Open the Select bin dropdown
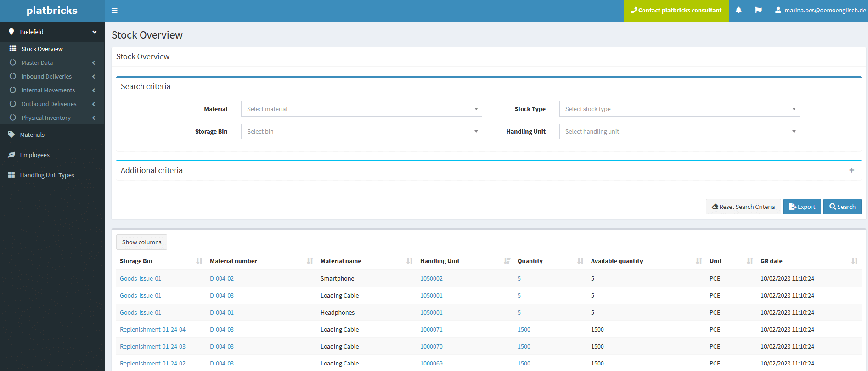 pyautogui.click(x=361, y=131)
